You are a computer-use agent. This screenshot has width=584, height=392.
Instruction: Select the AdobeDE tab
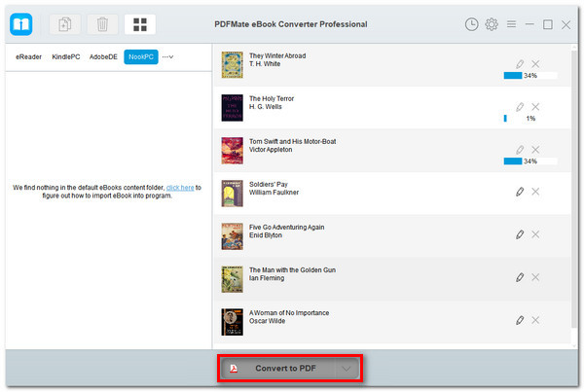103,57
